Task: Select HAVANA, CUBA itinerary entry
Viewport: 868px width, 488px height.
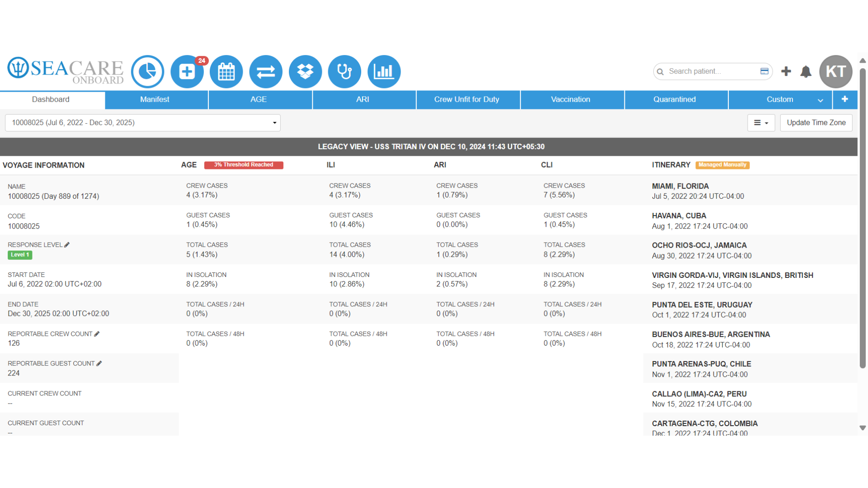Action: (750, 221)
